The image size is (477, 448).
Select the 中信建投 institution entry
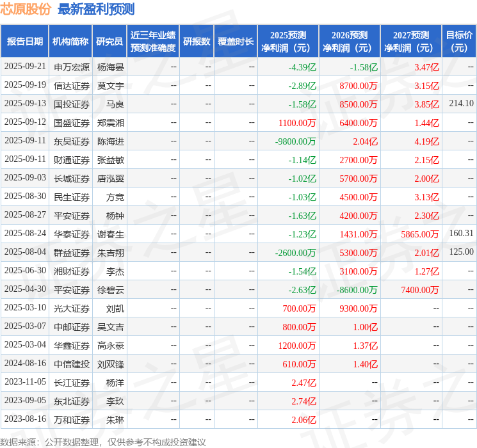click(72, 364)
